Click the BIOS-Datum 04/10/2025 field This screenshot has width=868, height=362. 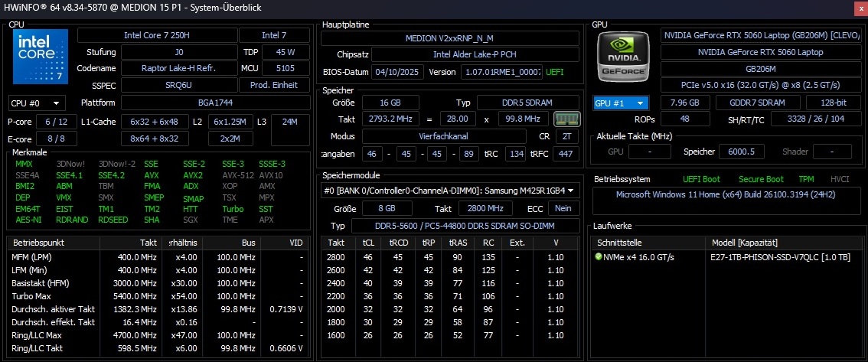(x=397, y=72)
